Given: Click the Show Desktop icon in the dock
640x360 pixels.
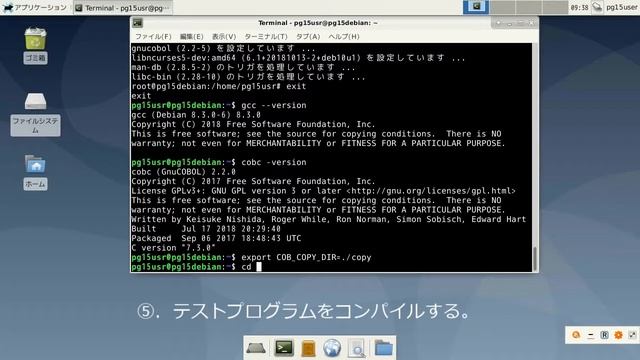Looking at the screenshot, I should pyautogui.click(x=256, y=348).
